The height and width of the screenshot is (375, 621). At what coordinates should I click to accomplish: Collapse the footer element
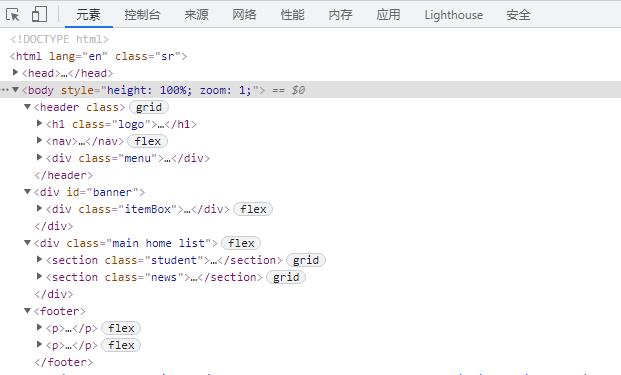[27, 311]
